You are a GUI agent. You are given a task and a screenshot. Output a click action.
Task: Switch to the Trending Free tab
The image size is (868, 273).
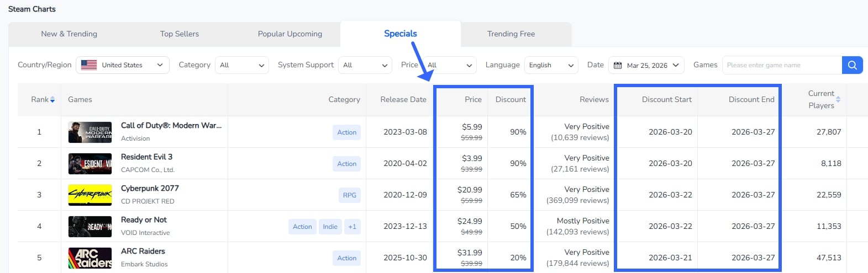click(x=511, y=34)
